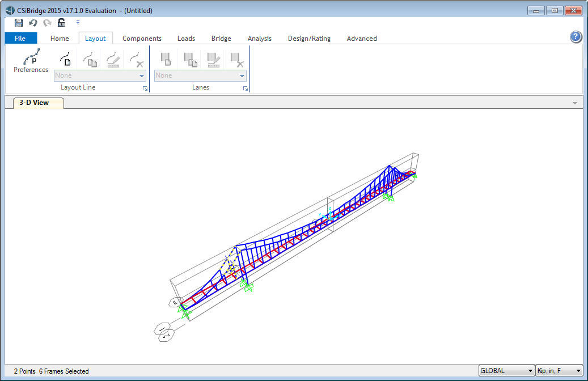Click the Undo arrow icon
588x381 pixels.
click(33, 23)
